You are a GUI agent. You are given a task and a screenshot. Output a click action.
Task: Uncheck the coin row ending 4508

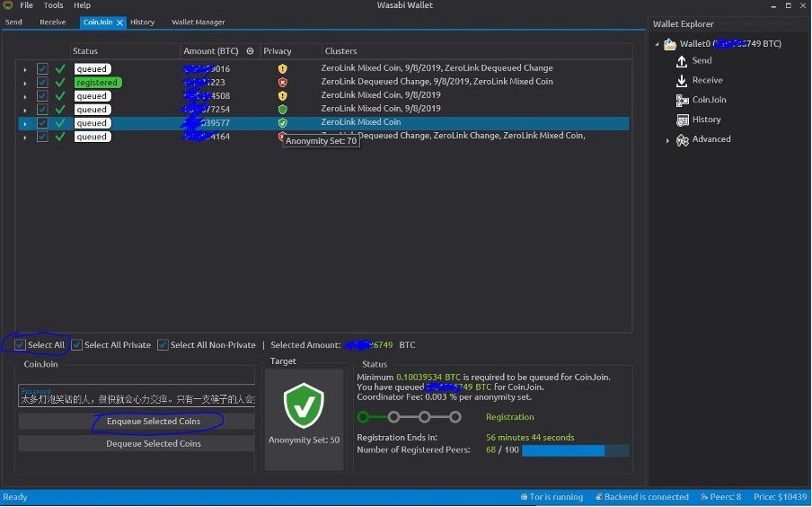point(42,95)
